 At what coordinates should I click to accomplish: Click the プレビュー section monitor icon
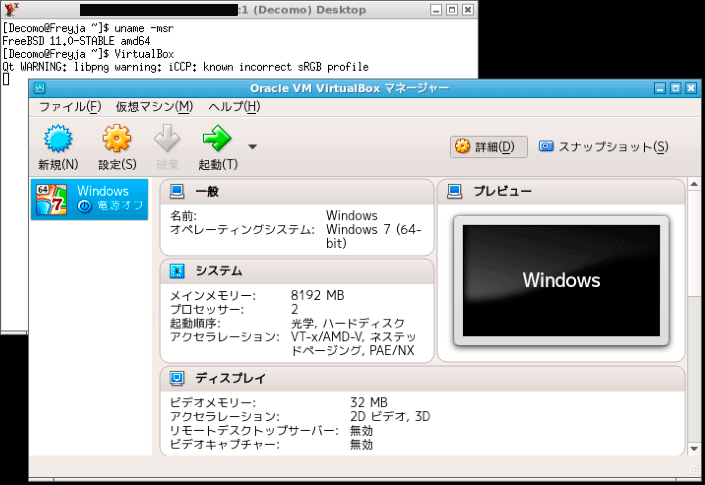(x=454, y=191)
